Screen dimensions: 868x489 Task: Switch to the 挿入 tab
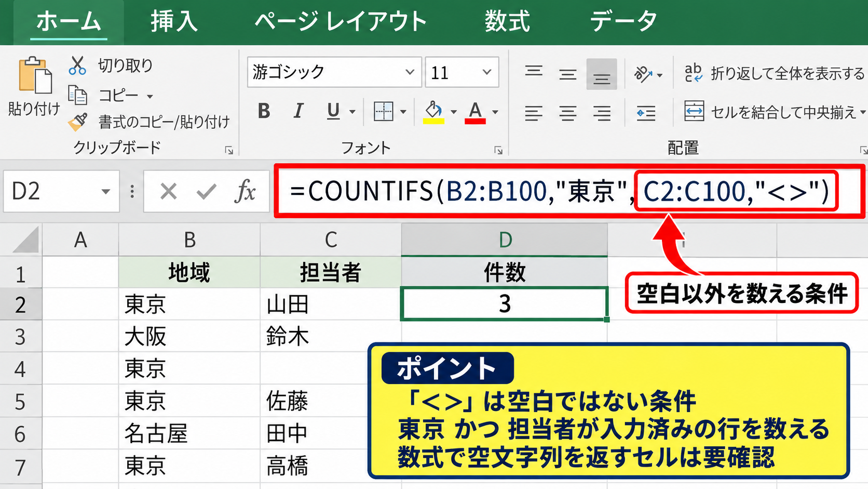tap(174, 21)
